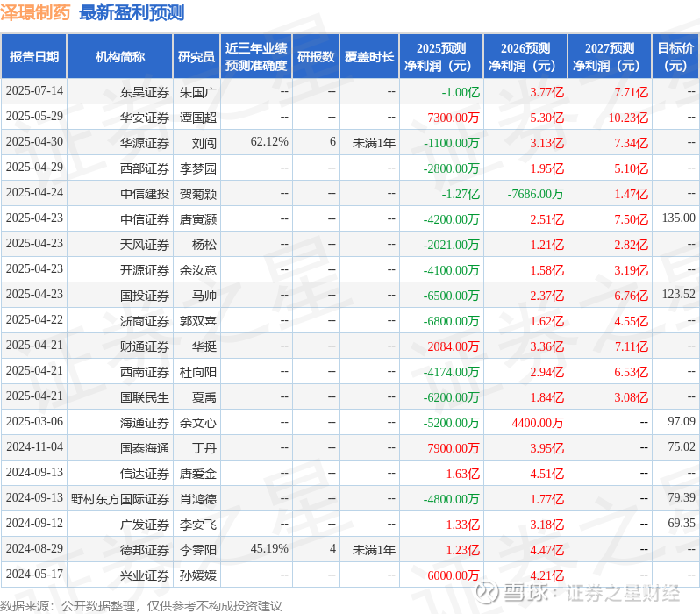Click the date 2024-05-17
Screen dimensions: 700x614
[x=34, y=575]
